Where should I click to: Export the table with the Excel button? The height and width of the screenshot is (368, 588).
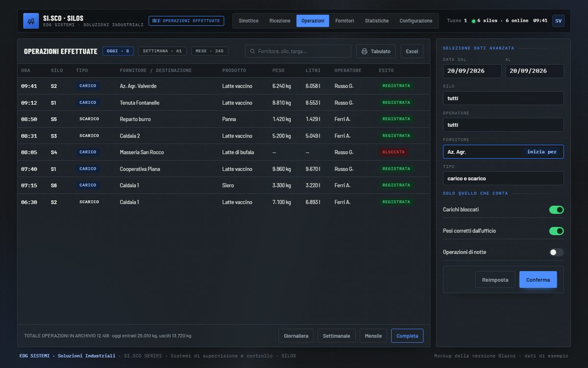412,51
